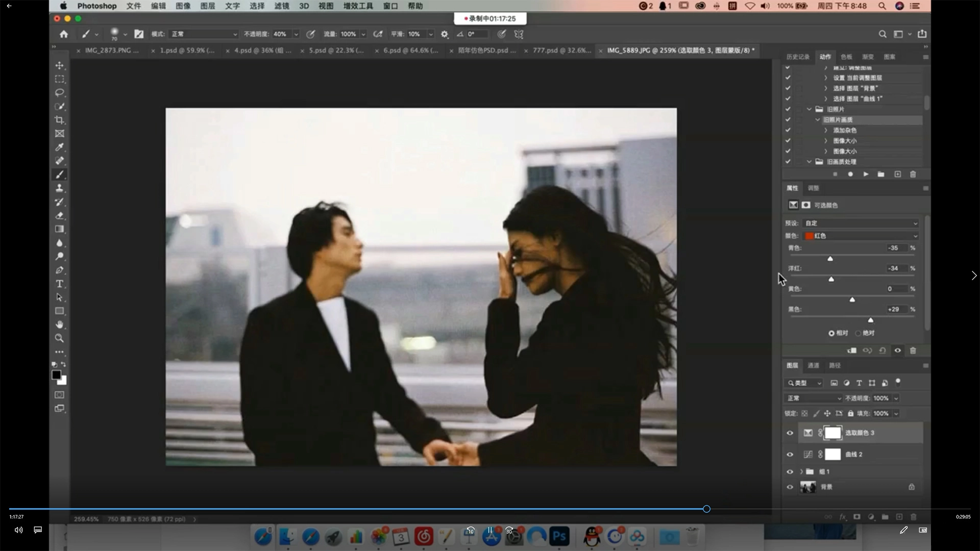
Task: Select the 绝对 radio option
Action: pos(859,333)
